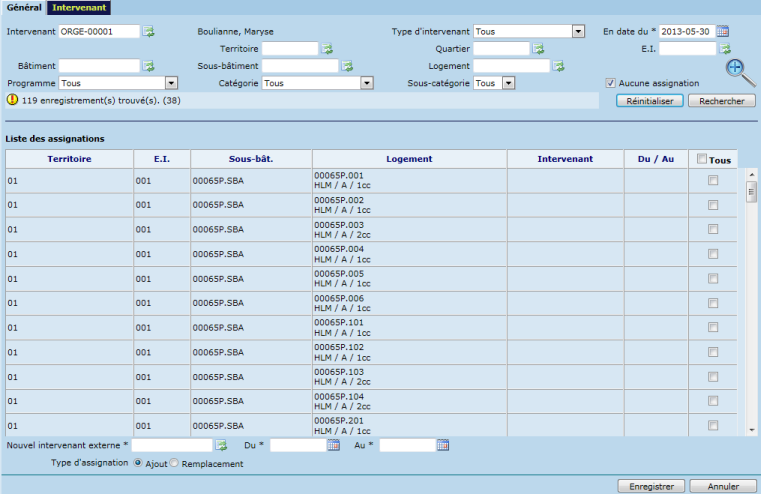Click the lookup icon beside Intervenant field
The image size is (761, 494).
tap(148, 32)
